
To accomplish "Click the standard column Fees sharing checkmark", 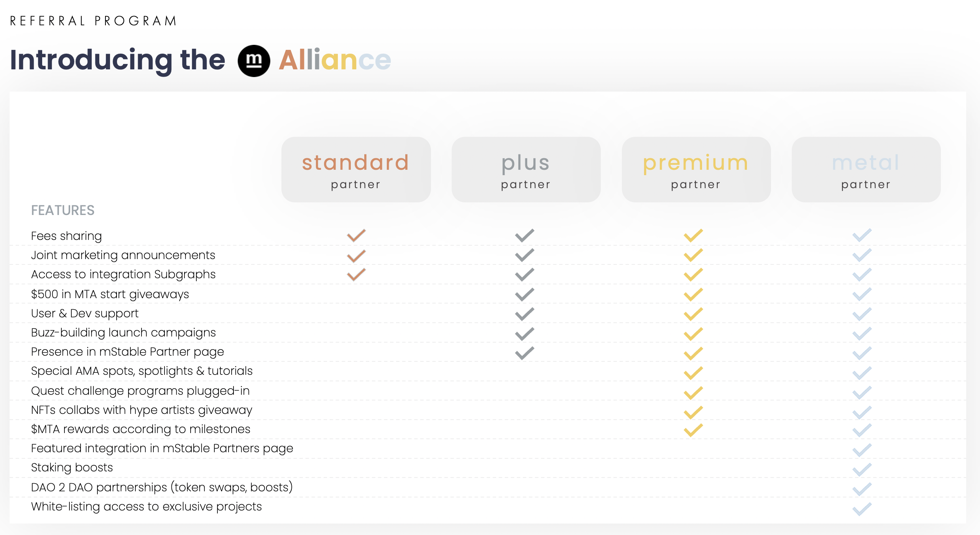I will click(356, 235).
